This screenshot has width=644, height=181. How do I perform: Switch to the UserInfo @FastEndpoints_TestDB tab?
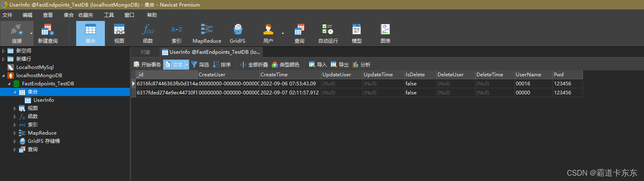click(211, 52)
